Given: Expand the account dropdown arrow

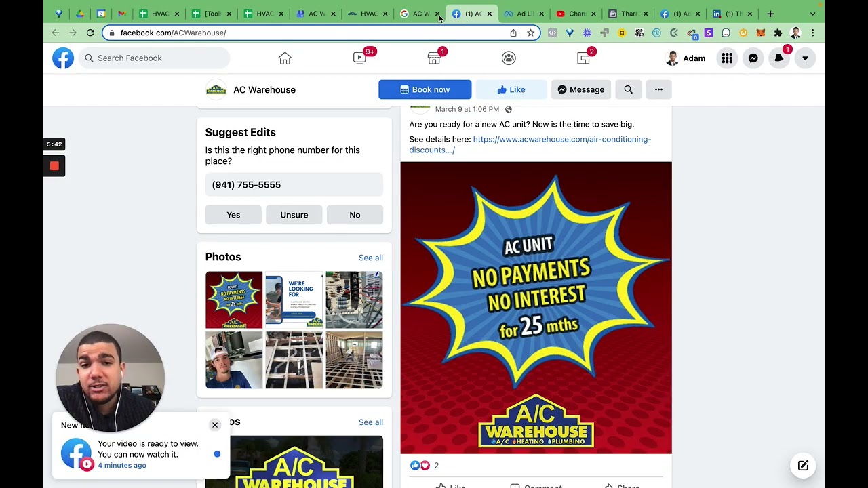Looking at the screenshot, I should tap(805, 58).
